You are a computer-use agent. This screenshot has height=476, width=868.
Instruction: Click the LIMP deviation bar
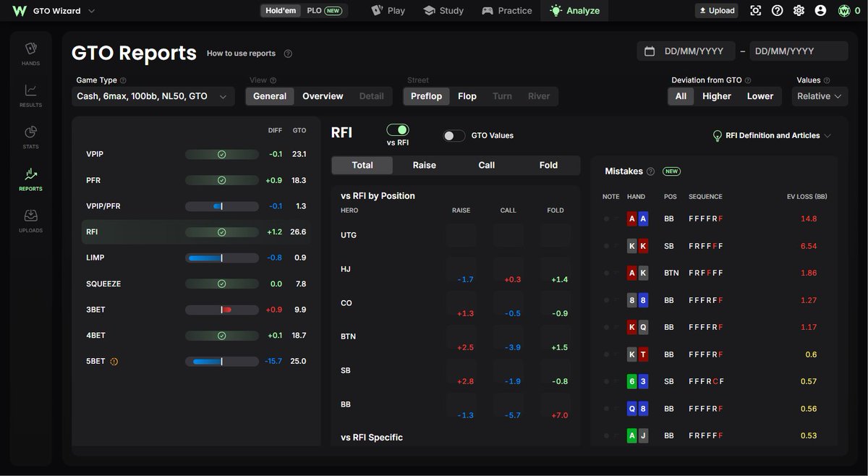click(x=222, y=258)
